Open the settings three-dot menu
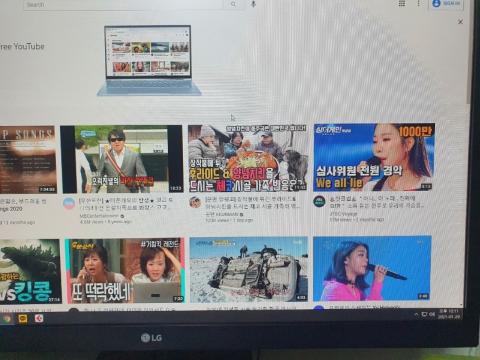Image resolution: width=480 pixels, height=360 pixels. click(419, 3)
